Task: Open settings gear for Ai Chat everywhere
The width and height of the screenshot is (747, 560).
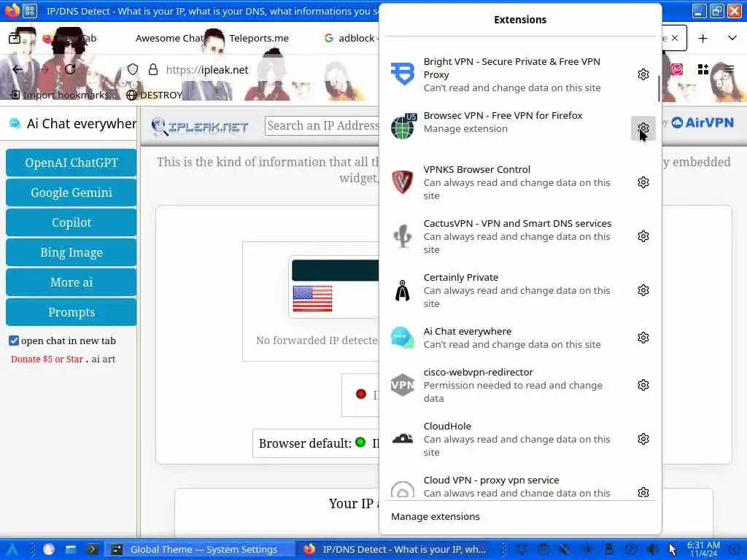Action: 643,338
